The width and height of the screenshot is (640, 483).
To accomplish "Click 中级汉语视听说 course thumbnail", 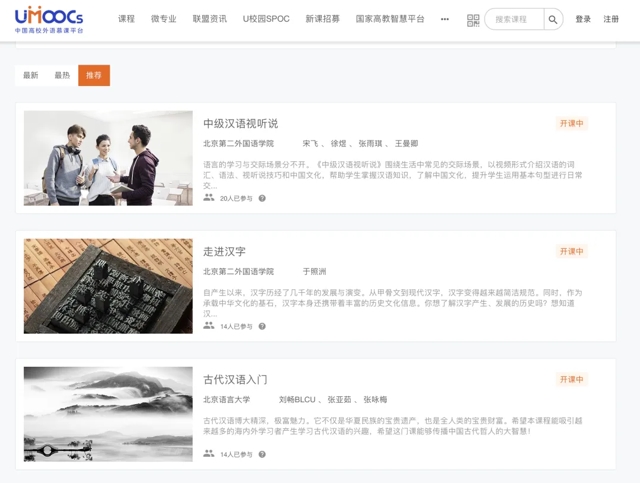I will coord(108,158).
